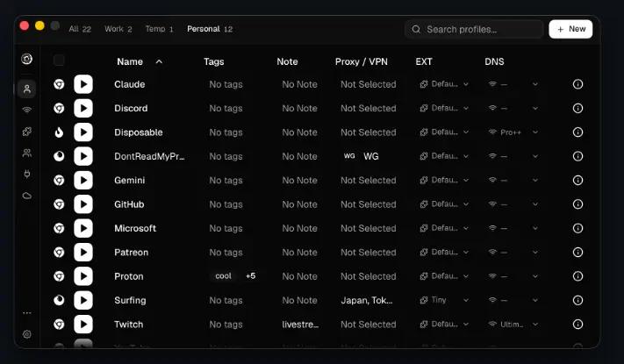The height and width of the screenshot is (364, 624).
Task: Open info for Twitch profile
Action: click(x=577, y=325)
